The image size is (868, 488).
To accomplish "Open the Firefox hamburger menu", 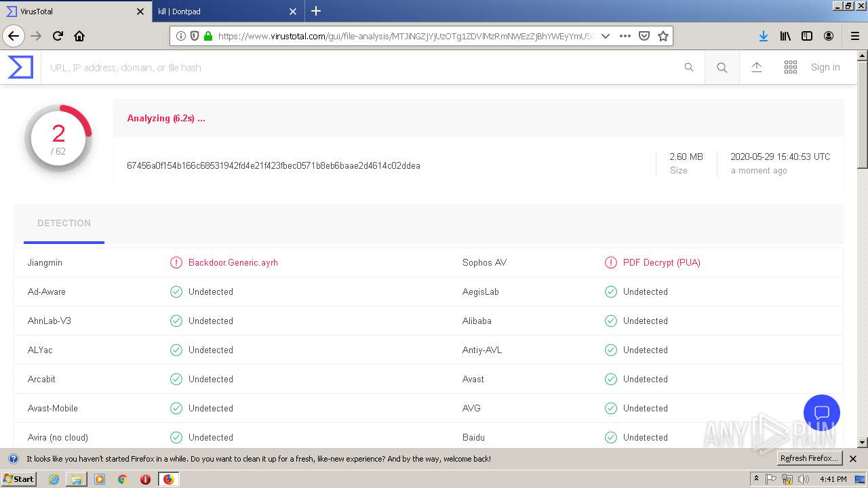I will 854,36.
